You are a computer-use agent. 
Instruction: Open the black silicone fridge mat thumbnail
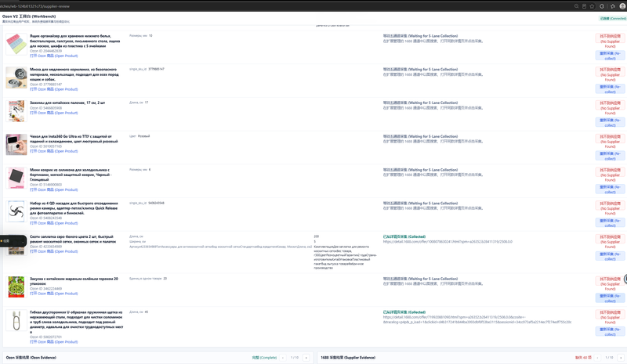pos(16,178)
